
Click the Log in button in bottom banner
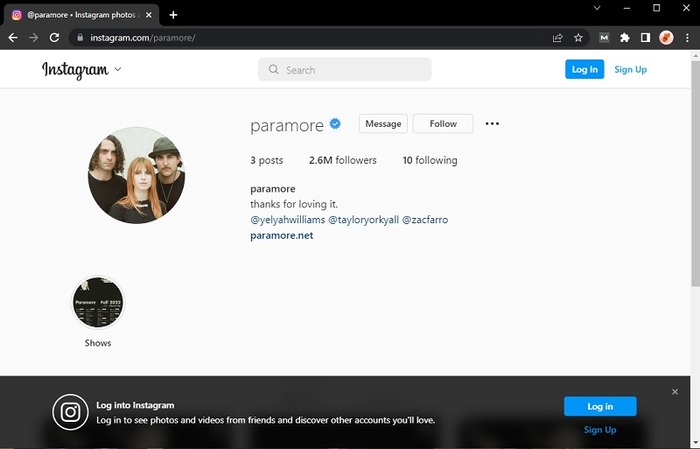pos(600,406)
